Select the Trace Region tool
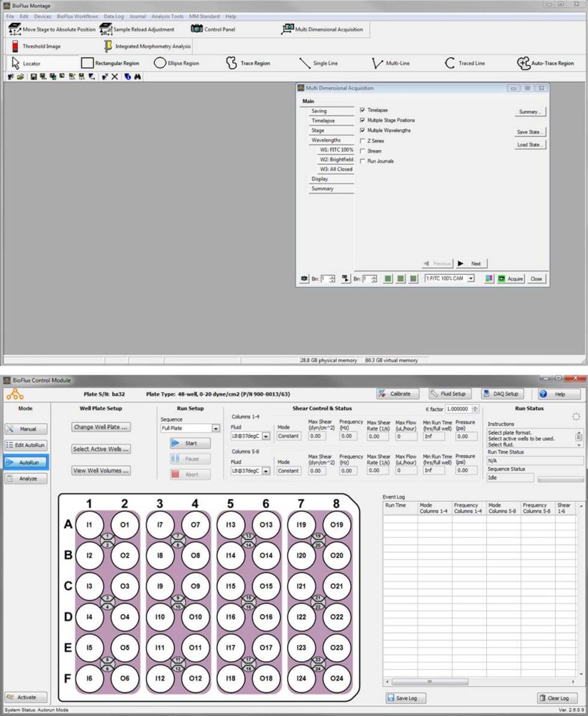 248,63
